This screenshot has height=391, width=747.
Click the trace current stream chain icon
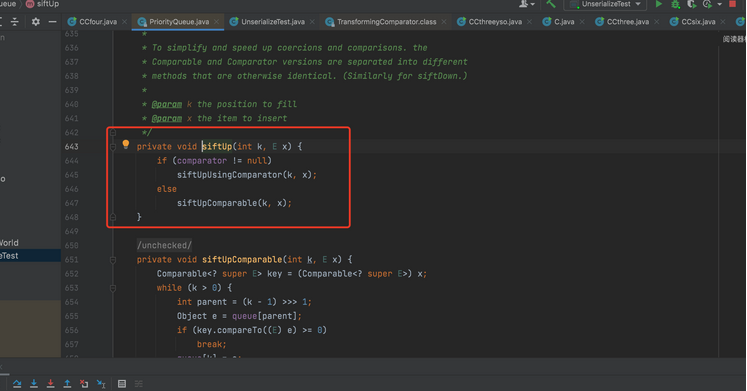click(x=139, y=383)
